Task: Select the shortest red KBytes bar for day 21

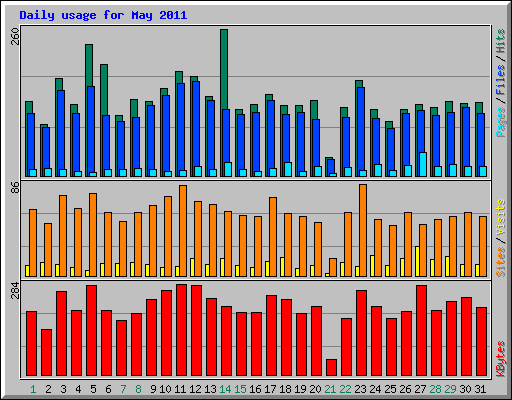Action: 331,368
